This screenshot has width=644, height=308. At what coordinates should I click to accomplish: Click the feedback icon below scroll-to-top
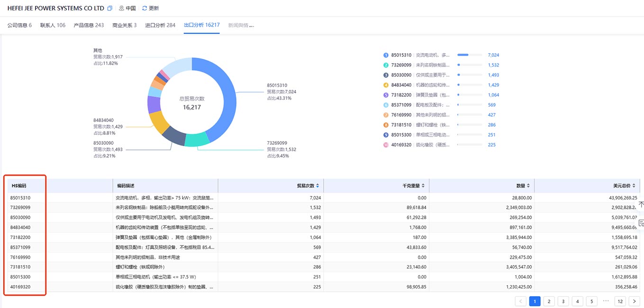641,223
